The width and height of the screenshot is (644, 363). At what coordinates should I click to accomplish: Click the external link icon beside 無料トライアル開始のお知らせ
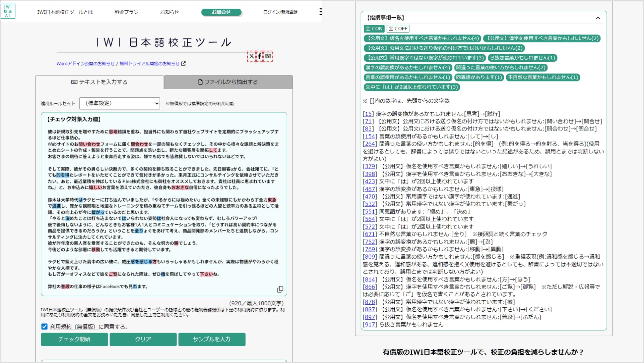tap(183, 63)
